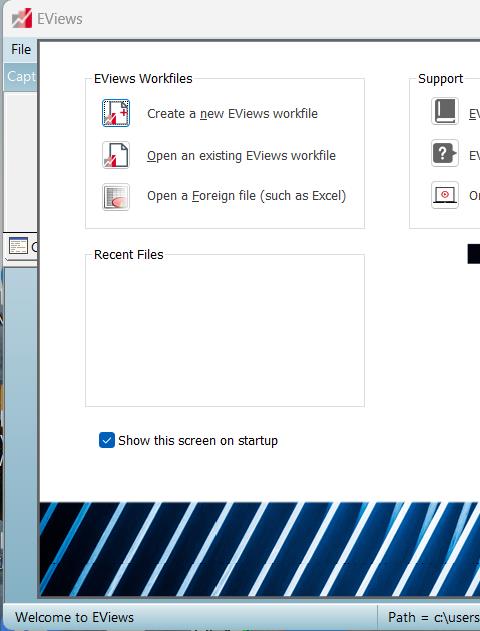480x631 pixels.
Task: Click the Capture tab header behind the dialog
Action: point(21,76)
